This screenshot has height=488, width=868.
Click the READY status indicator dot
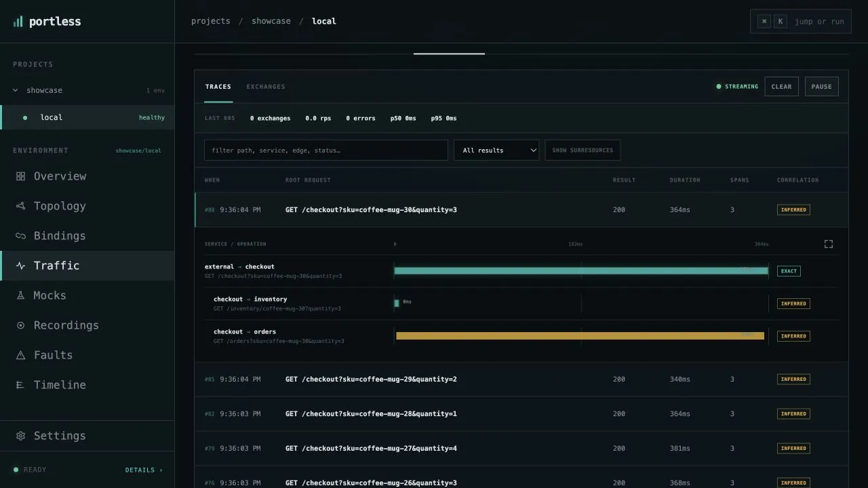[x=16, y=470]
